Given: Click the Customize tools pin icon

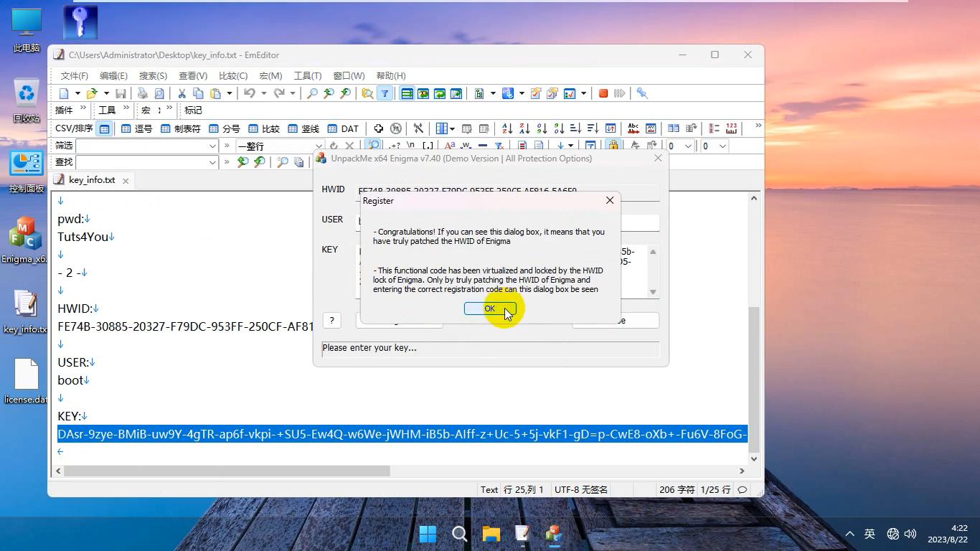Looking at the screenshot, I should (x=642, y=93).
